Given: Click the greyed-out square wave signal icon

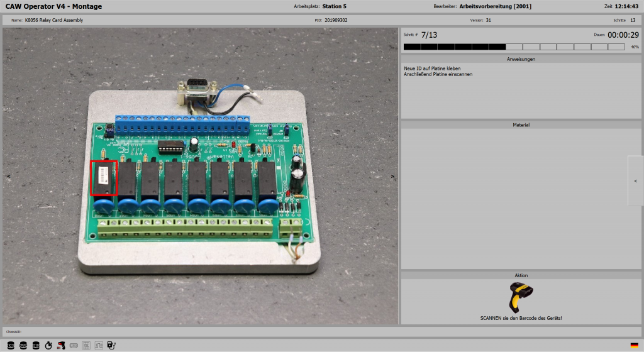Looking at the screenshot, I should [x=99, y=346].
